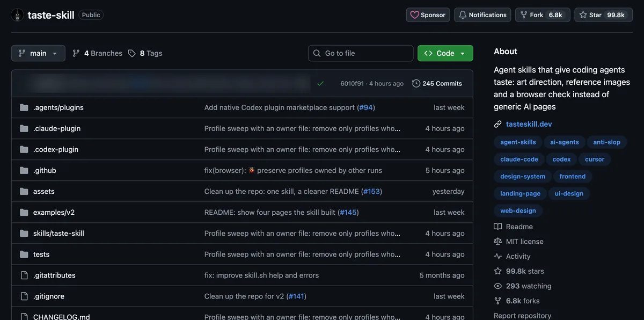Open the .claude-plugin folder
This screenshot has width=644, height=320.
(x=57, y=128)
